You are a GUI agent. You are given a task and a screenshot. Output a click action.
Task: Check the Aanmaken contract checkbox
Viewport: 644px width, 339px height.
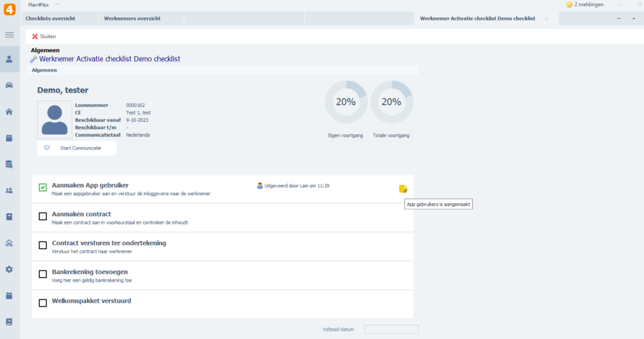[43, 216]
